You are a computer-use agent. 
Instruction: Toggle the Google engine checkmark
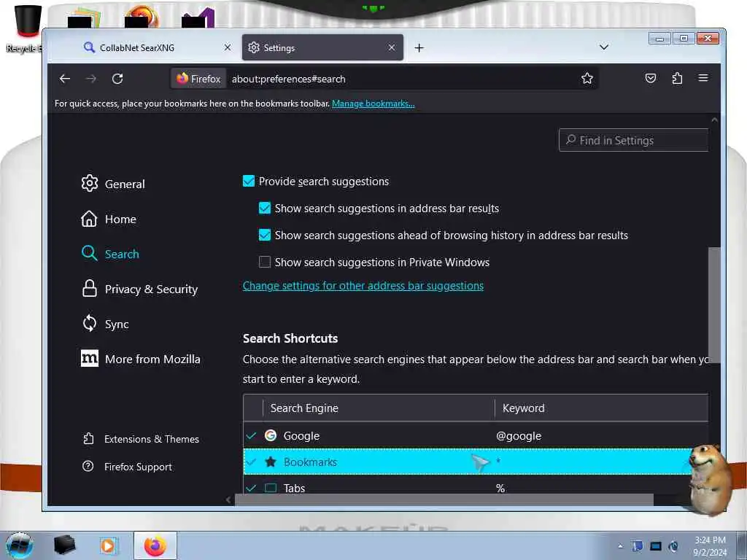[251, 436]
